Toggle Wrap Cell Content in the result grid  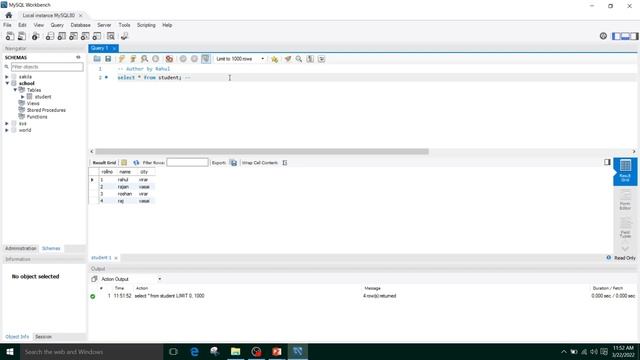[x=285, y=162]
